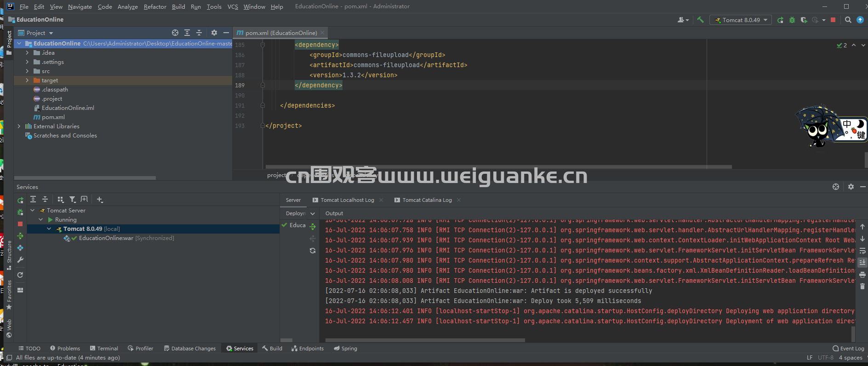Select EducationOnline:war artifact in Services tree

pyautogui.click(x=106, y=238)
